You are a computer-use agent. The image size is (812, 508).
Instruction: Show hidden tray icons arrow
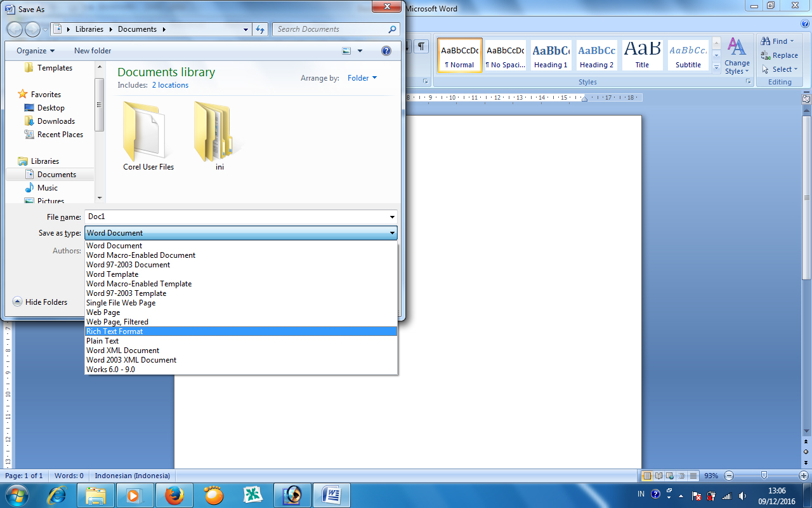coord(681,495)
